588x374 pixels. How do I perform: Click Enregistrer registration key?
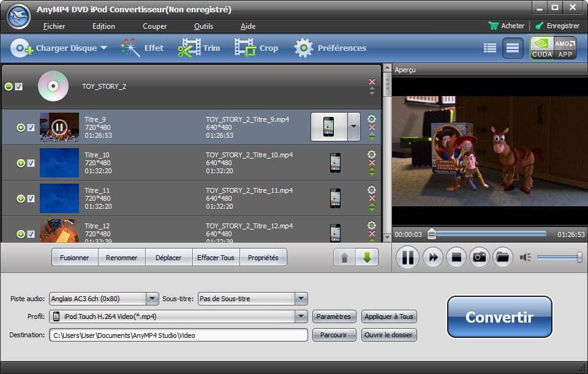coord(557,26)
